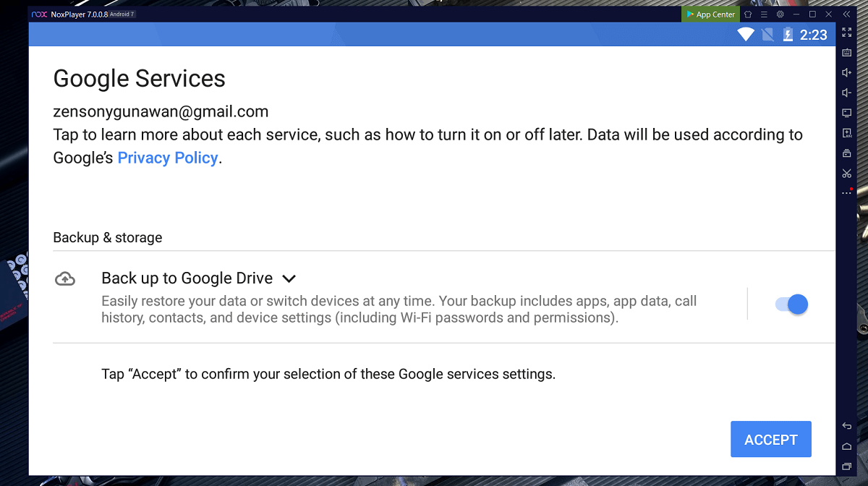Open the NoxPlayer hamburger menu
Screen dimensions: 868x486
764,14
